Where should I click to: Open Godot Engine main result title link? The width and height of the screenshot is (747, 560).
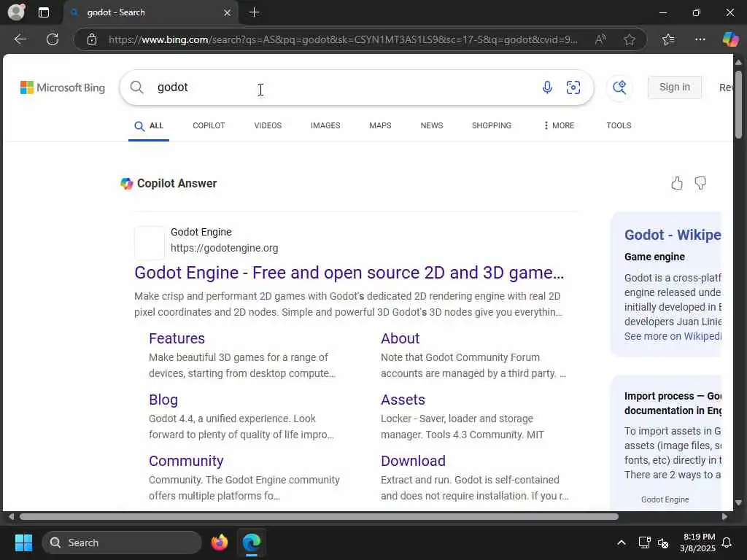point(349,273)
